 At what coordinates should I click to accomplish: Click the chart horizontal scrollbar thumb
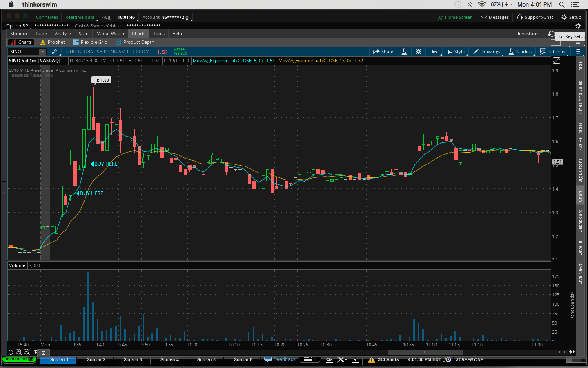(x=425, y=352)
